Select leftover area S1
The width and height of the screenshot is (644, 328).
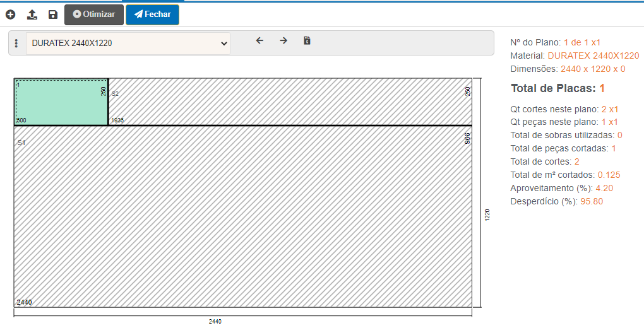coord(242,216)
